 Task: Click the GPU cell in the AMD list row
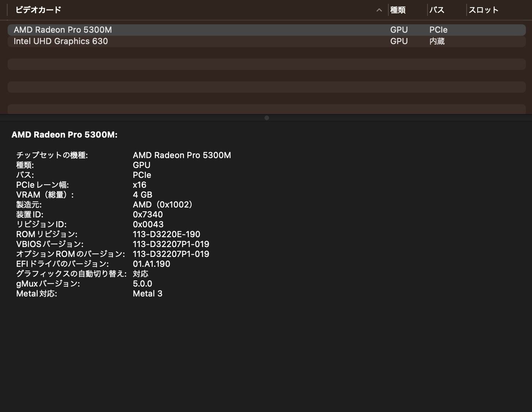pyautogui.click(x=399, y=30)
